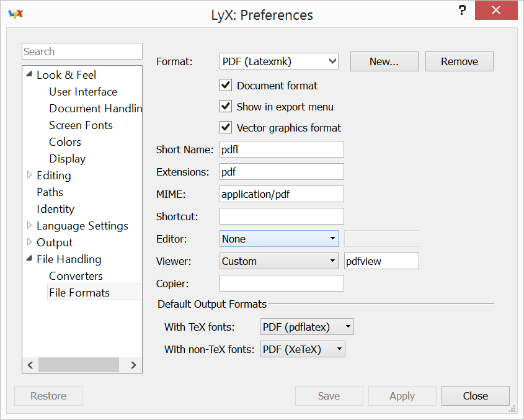Disable Vector graphics format option
The height and width of the screenshot is (420, 524).
[x=226, y=128]
